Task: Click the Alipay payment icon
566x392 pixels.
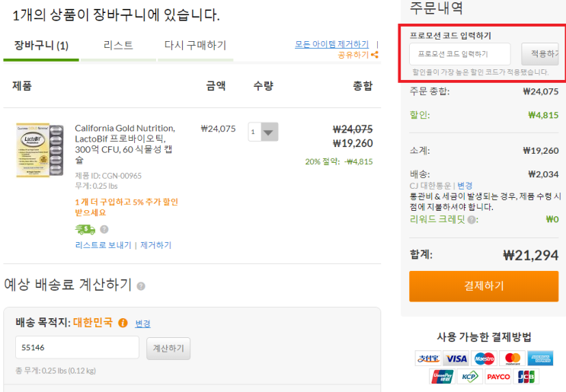Action: coord(428,359)
